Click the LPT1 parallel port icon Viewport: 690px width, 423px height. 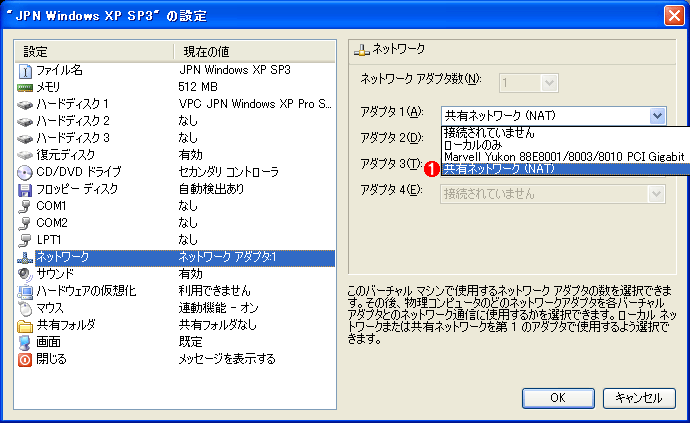25,240
